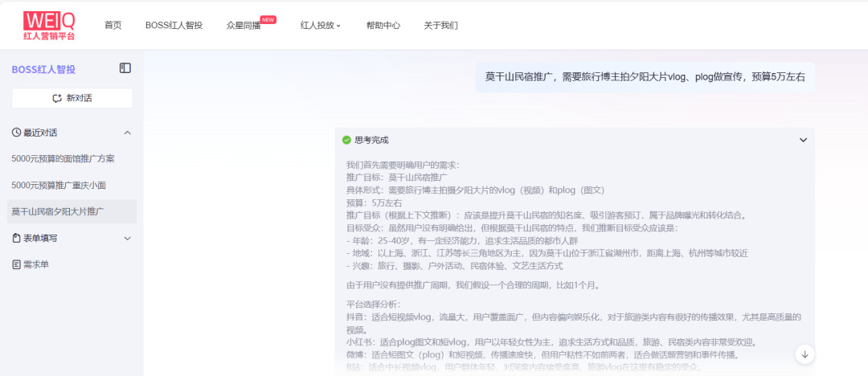868x376 pixels.
Task: Click the clock icon beside 最近对话
Action: pos(17,133)
